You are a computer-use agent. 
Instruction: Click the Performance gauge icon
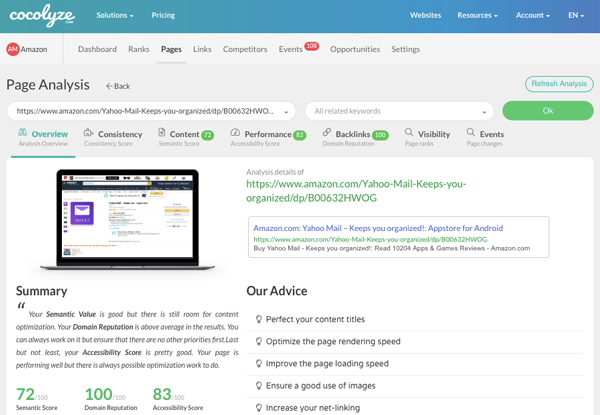[x=235, y=133]
